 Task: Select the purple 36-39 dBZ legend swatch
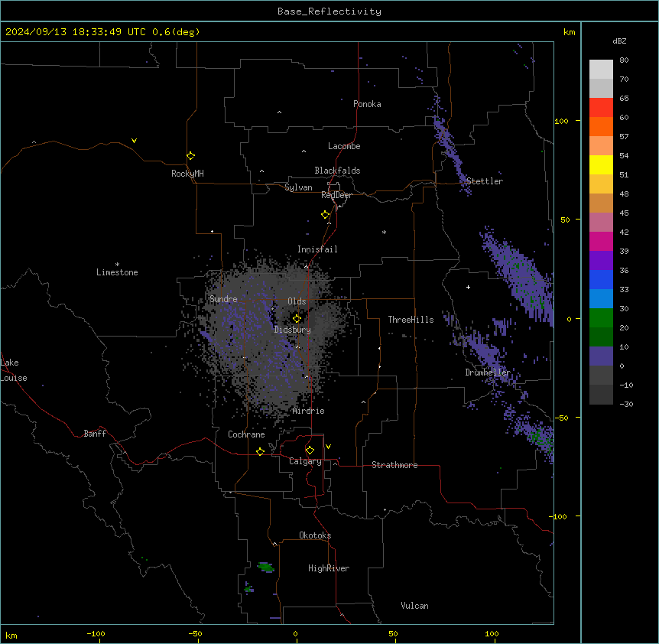tap(601, 261)
